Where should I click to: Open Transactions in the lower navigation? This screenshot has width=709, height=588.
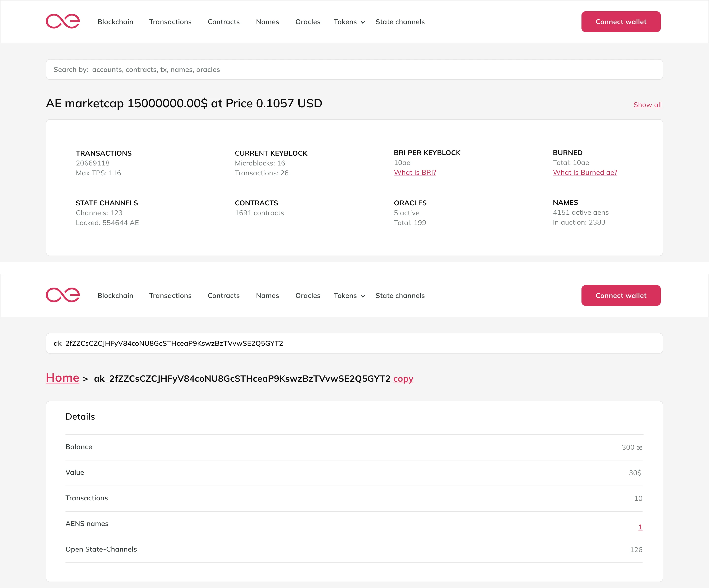point(170,295)
